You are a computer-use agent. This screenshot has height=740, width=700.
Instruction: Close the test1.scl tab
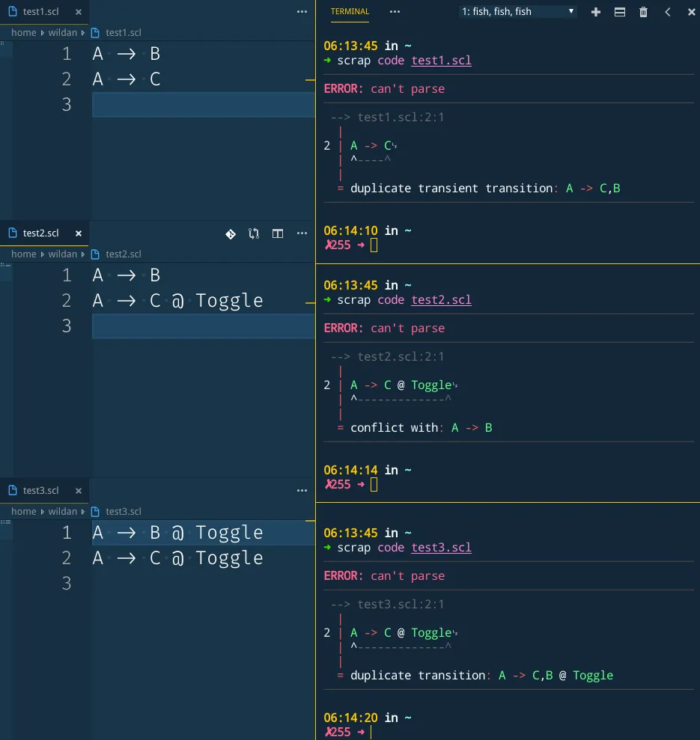pos(79,12)
